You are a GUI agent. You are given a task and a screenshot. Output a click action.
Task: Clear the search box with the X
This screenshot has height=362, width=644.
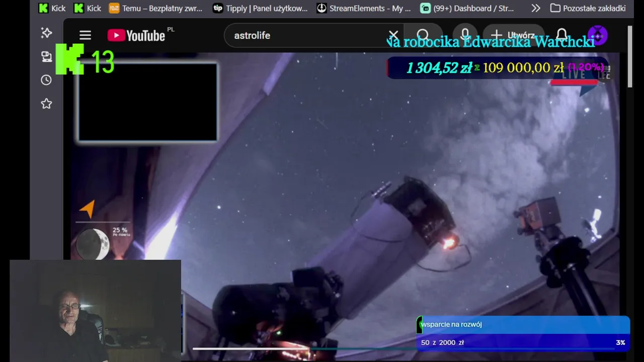(393, 36)
